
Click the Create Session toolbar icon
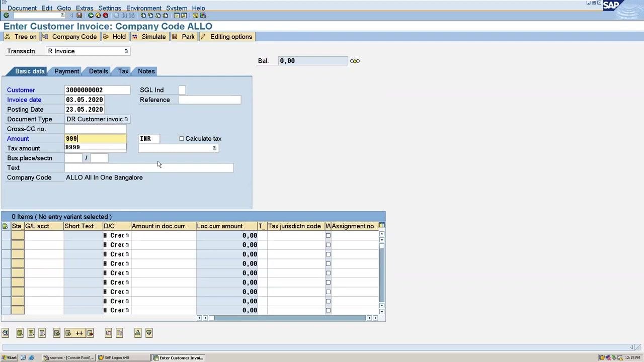[x=177, y=16]
